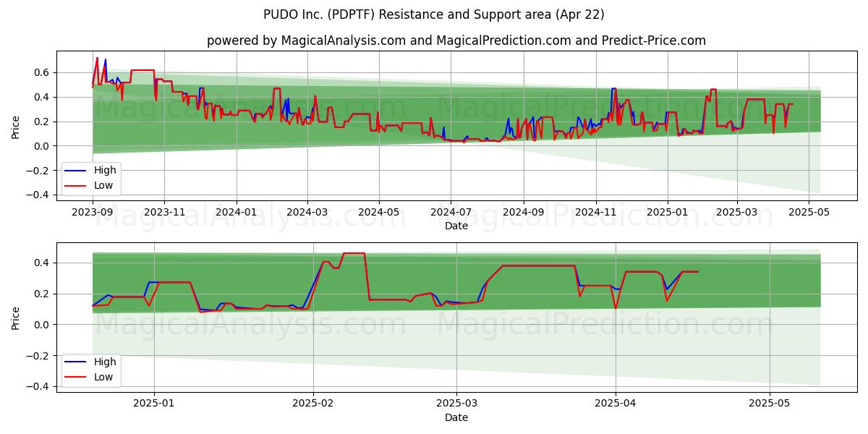868x434 pixels.
Task: Click the '2025-05' tick label on top chart
Action: 809,212
